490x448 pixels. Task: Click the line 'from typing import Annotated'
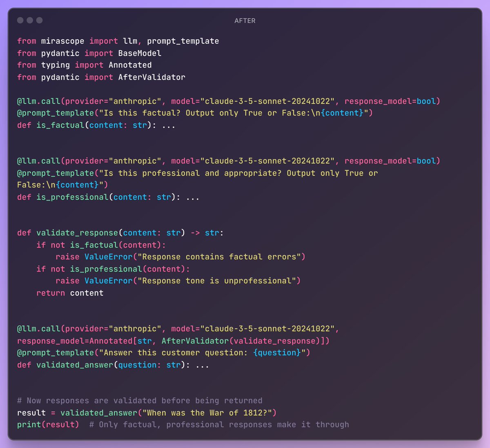point(84,65)
